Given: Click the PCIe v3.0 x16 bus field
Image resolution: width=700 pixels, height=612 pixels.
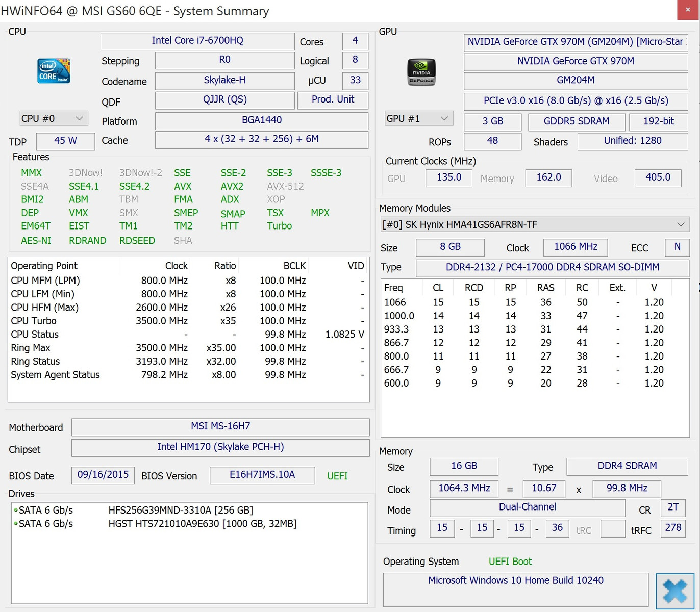Looking at the screenshot, I should click(x=576, y=101).
